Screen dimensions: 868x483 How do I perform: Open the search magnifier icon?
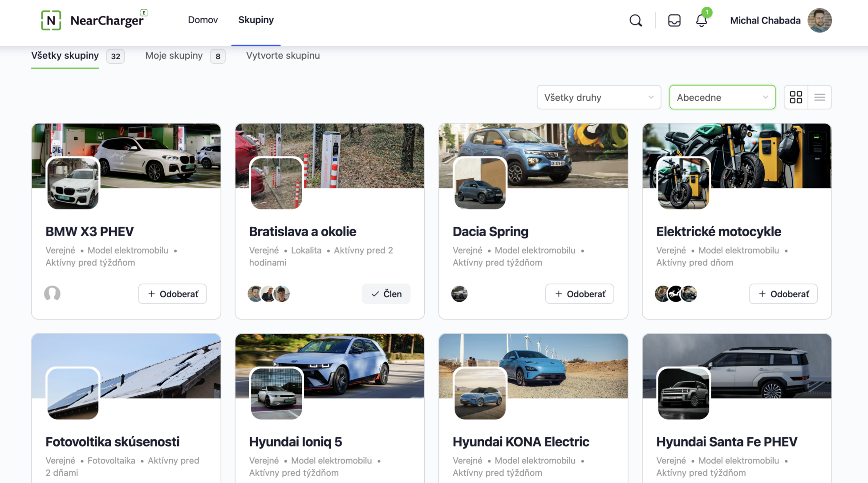636,20
